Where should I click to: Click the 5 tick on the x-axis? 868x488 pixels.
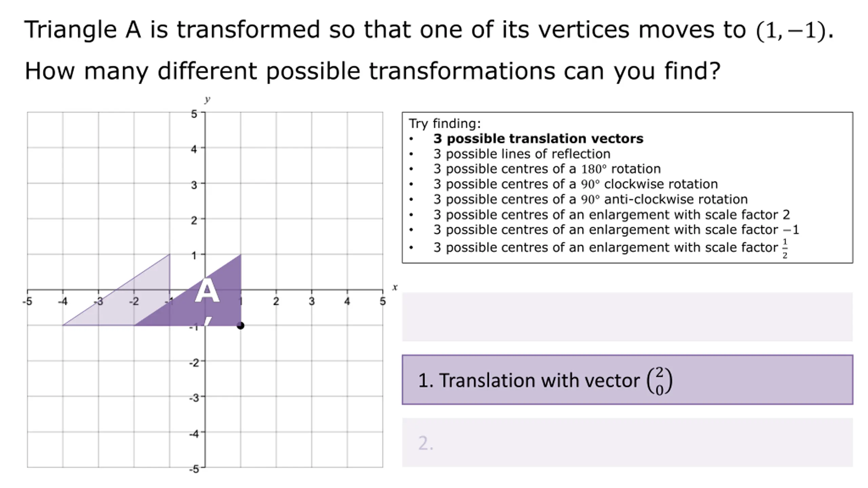click(382, 301)
